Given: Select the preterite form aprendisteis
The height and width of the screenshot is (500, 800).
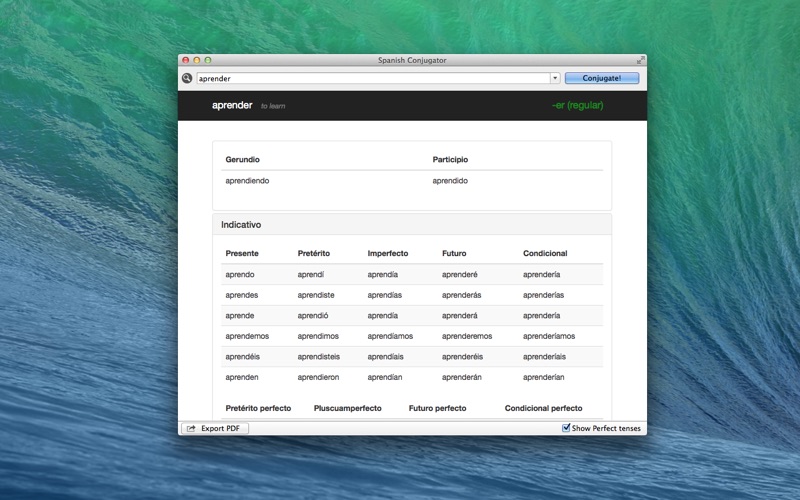Looking at the screenshot, I should (319, 357).
